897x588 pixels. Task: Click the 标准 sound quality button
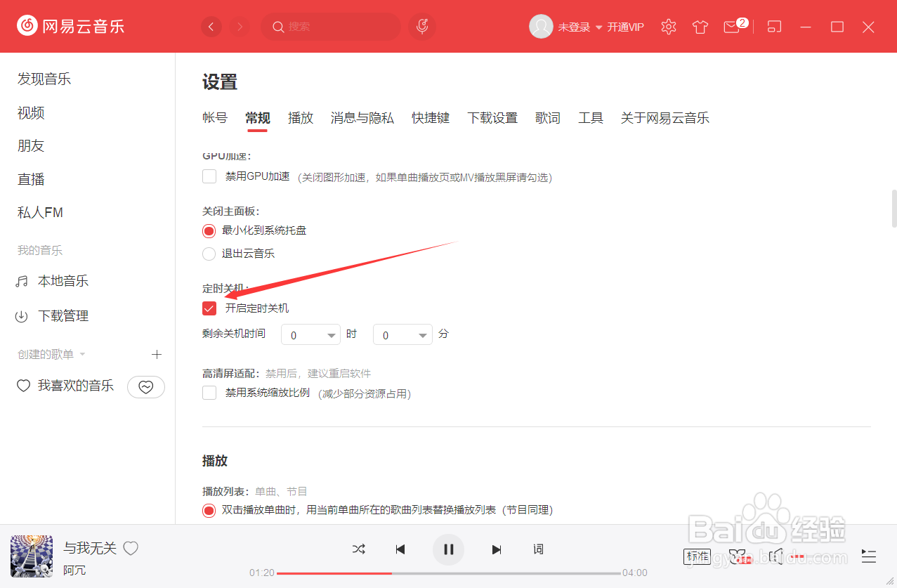click(698, 556)
